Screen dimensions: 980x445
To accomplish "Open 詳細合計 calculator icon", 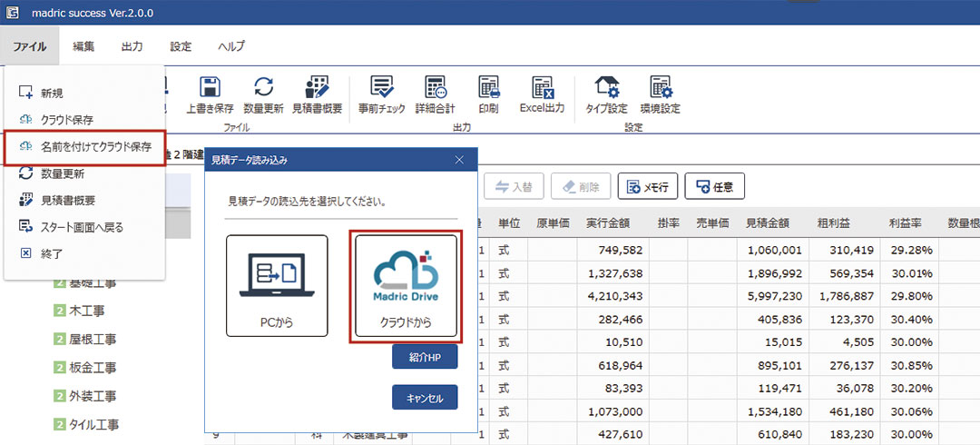I will [435, 88].
